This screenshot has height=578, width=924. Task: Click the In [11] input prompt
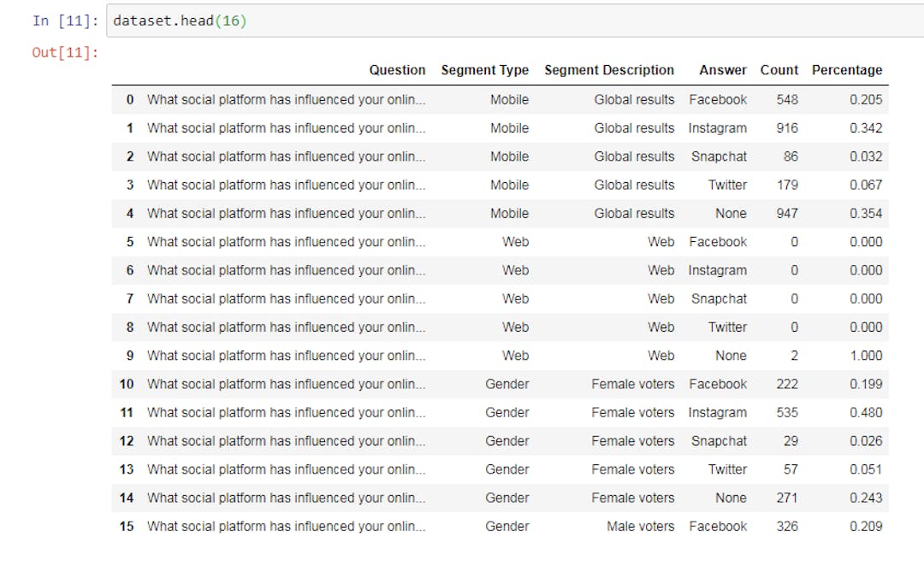point(65,21)
